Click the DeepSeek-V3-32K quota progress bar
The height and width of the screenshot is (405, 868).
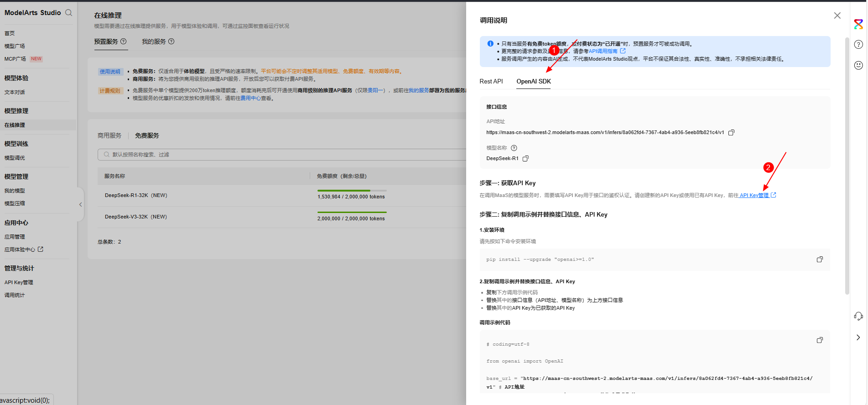pos(352,213)
